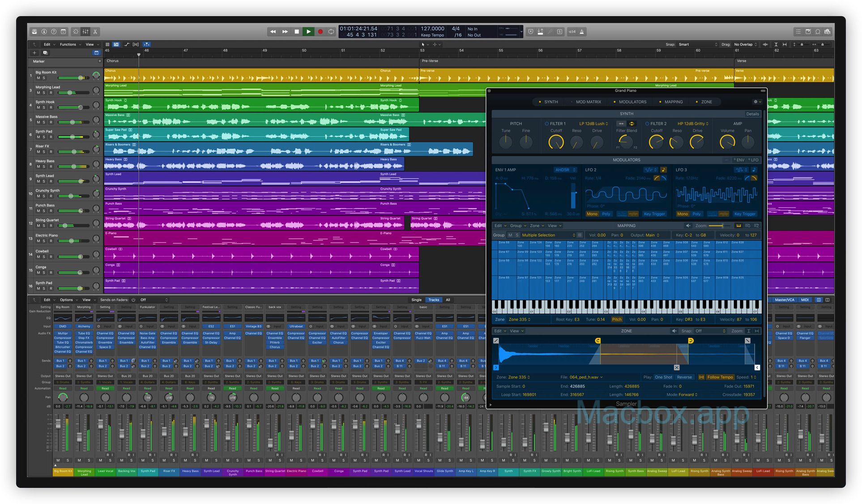Viewport: 862px width, 504px height.
Task: Click the Duplicate Track button
Action: [45, 52]
